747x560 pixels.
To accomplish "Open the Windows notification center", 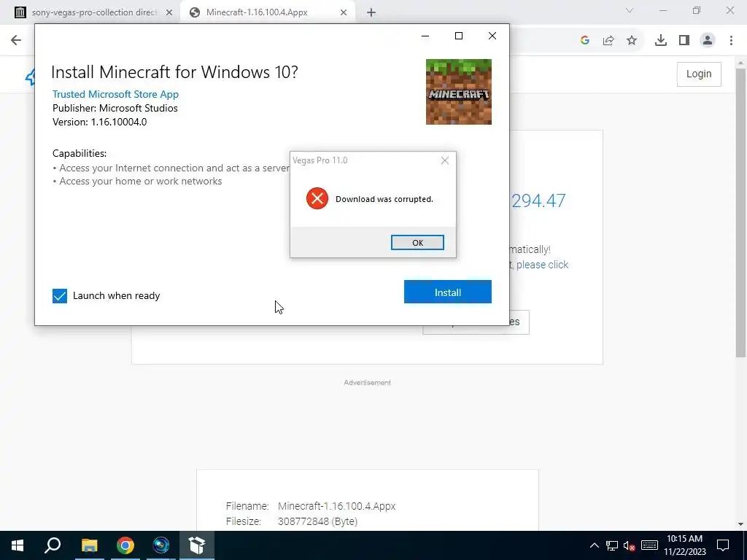I will [723, 545].
